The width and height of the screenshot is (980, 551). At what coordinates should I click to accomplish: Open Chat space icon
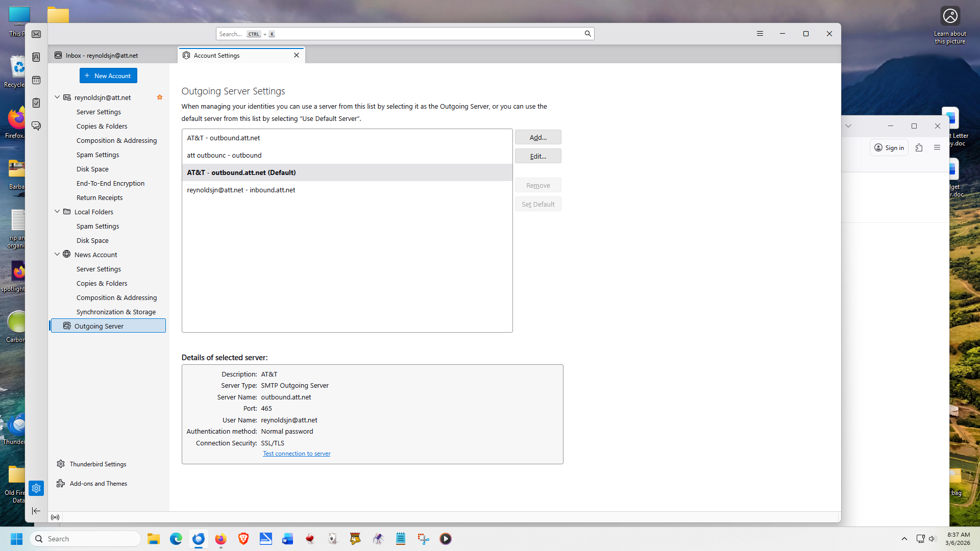point(36,126)
